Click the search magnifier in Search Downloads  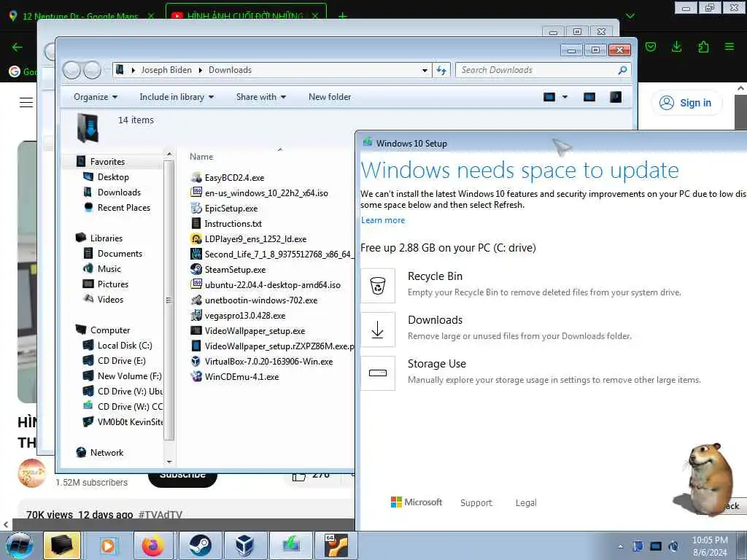[622, 70]
